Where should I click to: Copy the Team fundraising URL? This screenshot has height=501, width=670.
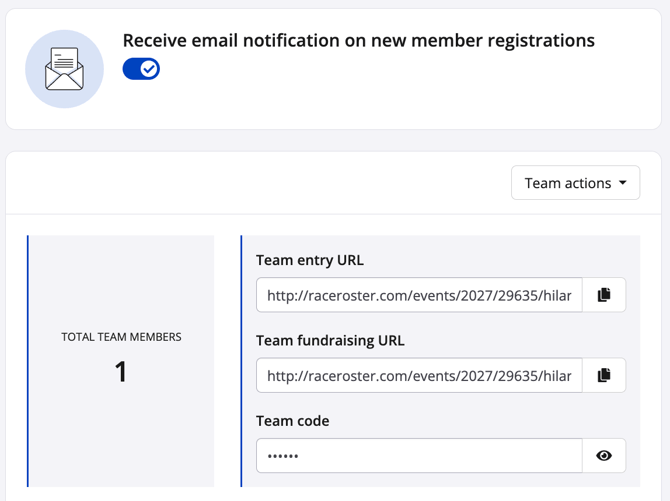pyautogui.click(x=603, y=375)
